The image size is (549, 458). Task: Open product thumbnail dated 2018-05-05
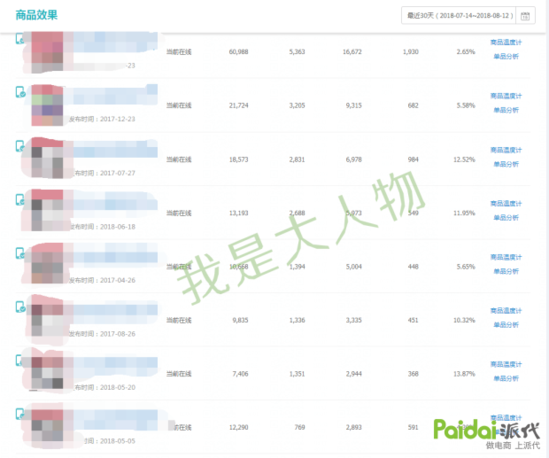pos(47,424)
